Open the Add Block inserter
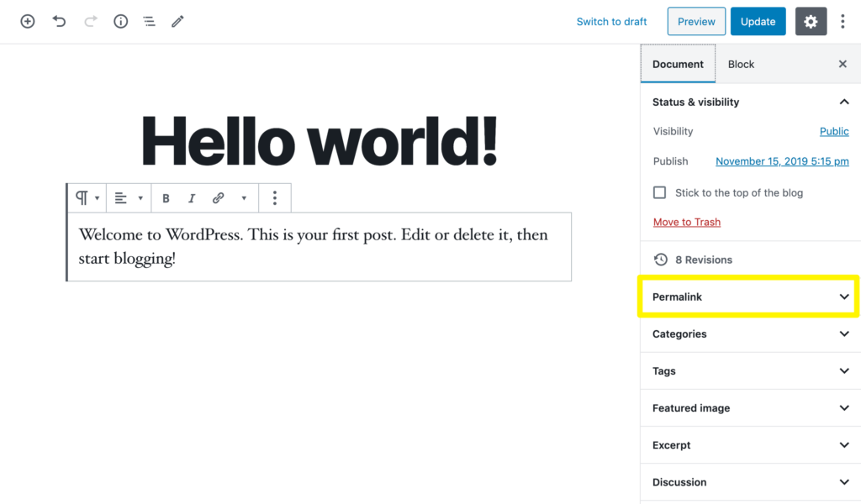The image size is (861, 504). [27, 21]
